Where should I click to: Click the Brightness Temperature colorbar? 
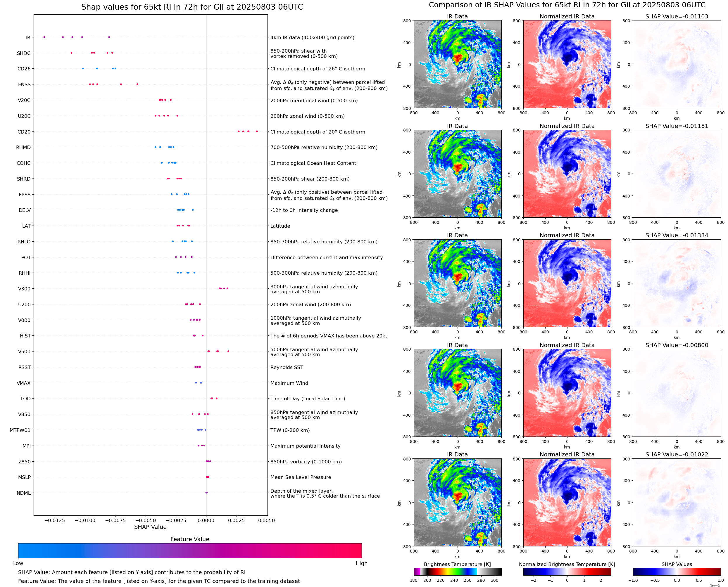pyautogui.click(x=457, y=572)
